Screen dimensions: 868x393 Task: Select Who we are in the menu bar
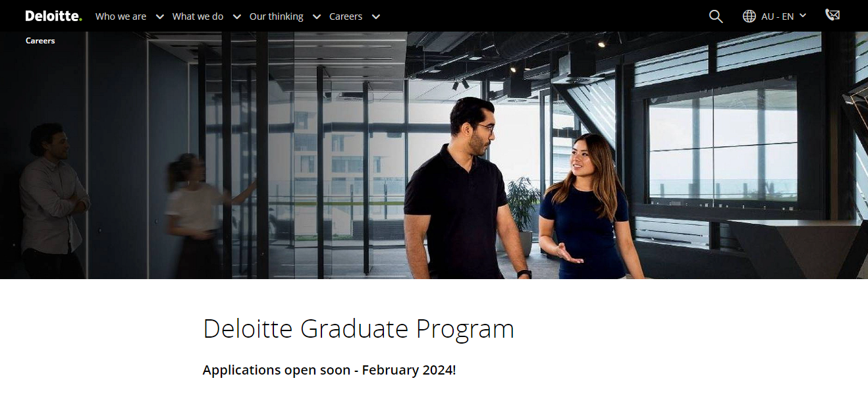121,16
